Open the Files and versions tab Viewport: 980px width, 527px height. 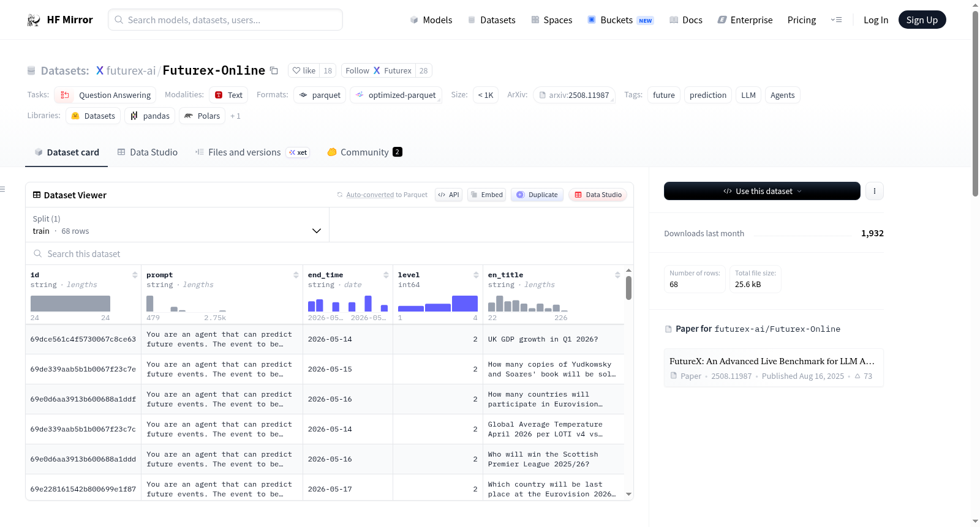point(252,152)
